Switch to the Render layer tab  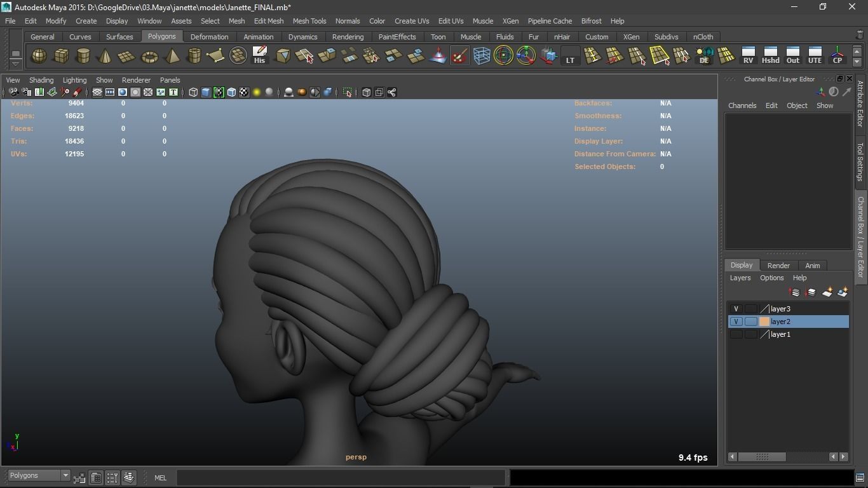click(778, 266)
